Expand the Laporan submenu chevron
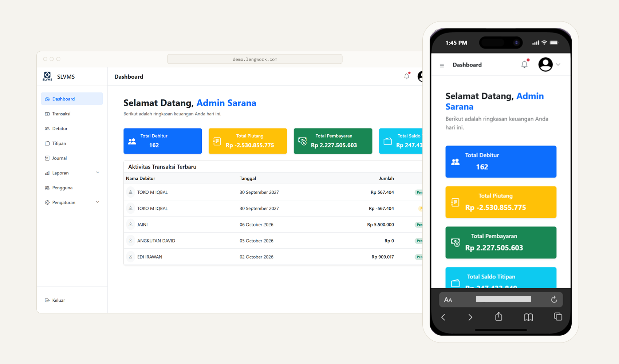Screen dimensions: 619x364 [98, 173]
